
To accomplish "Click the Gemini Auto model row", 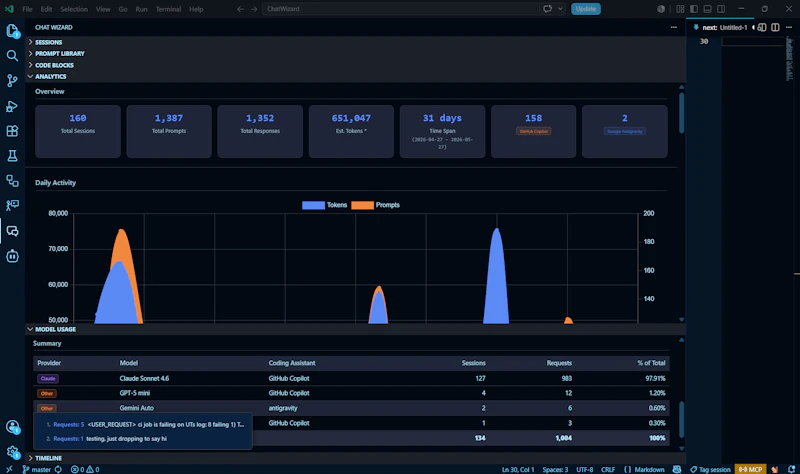I will (351, 408).
